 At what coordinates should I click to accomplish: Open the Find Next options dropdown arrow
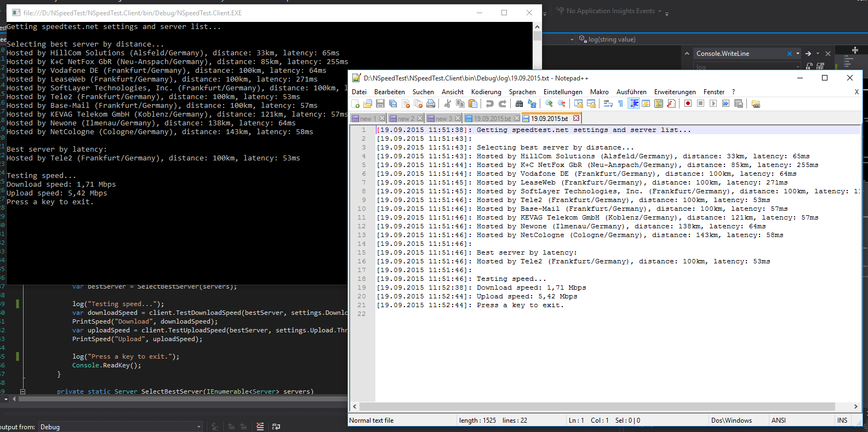click(x=818, y=54)
